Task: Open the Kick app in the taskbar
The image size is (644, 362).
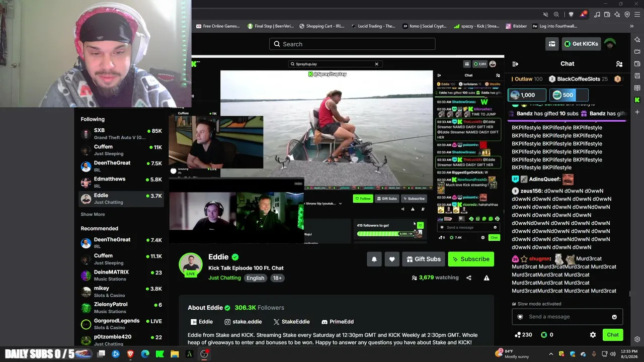Action: pos(160,354)
